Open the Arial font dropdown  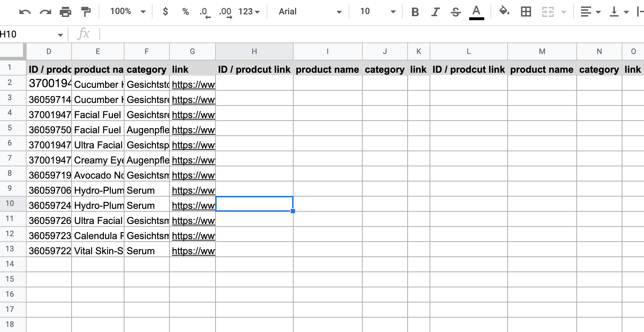(x=310, y=12)
